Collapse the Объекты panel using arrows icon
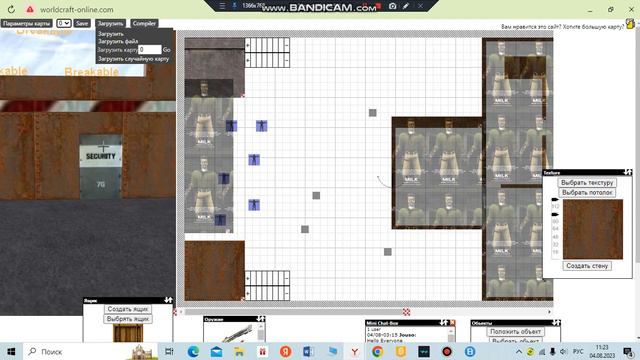 click(x=556, y=322)
